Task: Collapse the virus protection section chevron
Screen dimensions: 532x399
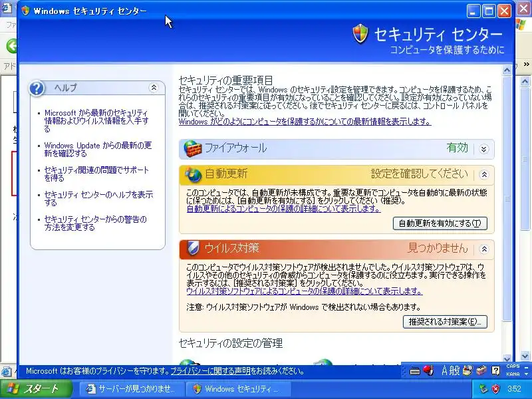Action: click(x=484, y=249)
